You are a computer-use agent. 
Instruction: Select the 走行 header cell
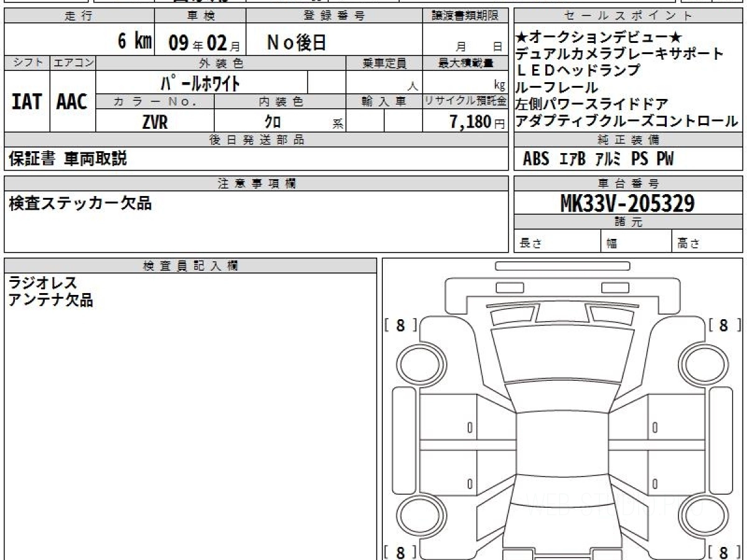(79, 16)
